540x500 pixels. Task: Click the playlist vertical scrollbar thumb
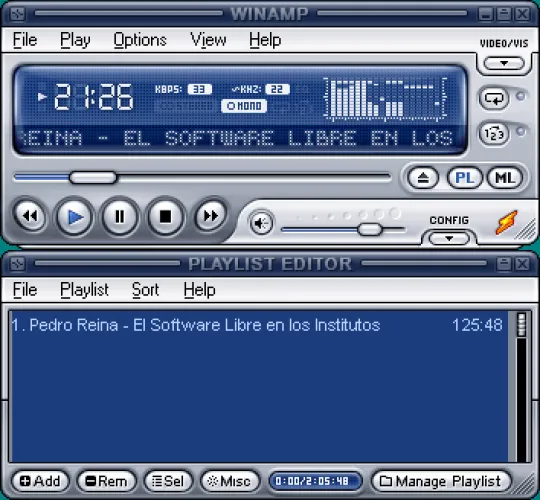(x=522, y=325)
